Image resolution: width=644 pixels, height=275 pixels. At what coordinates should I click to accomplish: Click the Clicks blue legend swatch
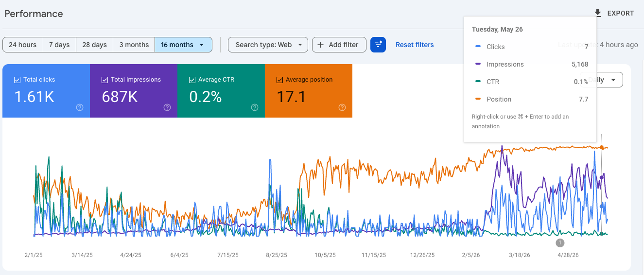tap(478, 47)
